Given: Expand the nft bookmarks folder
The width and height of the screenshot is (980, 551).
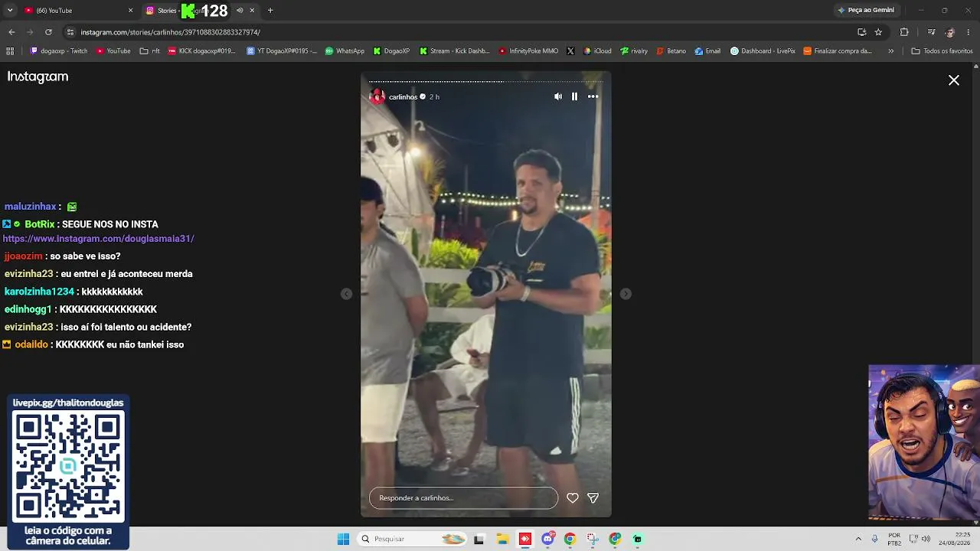Looking at the screenshot, I should pyautogui.click(x=150, y=51).
